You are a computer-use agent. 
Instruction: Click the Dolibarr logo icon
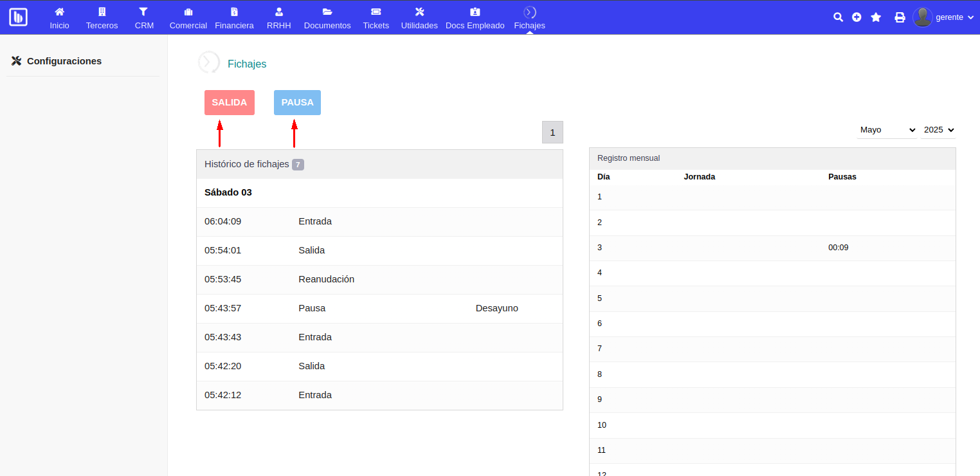[x=18, y=17]
